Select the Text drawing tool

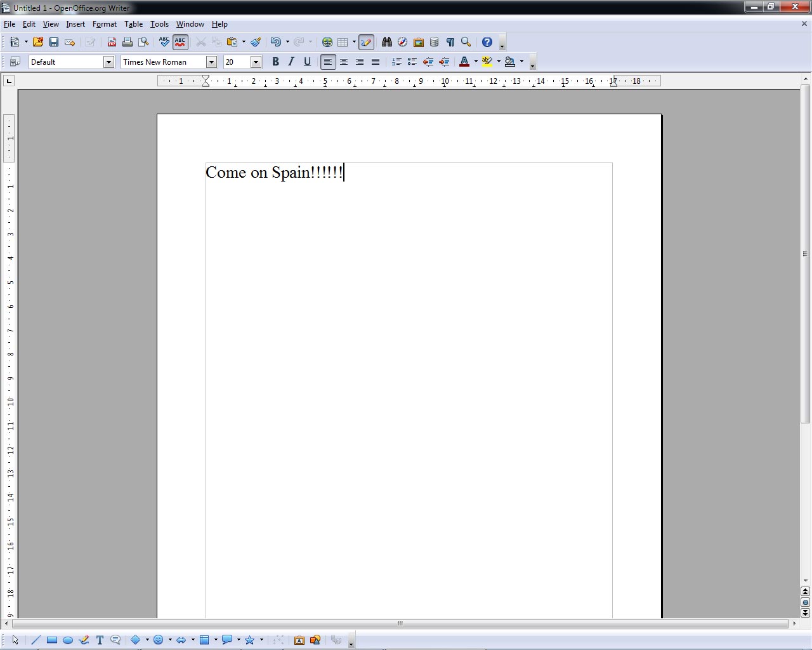coord(100,640)
